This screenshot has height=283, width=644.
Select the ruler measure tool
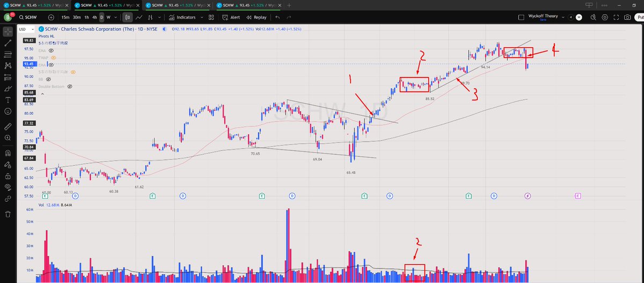[8, 127]
